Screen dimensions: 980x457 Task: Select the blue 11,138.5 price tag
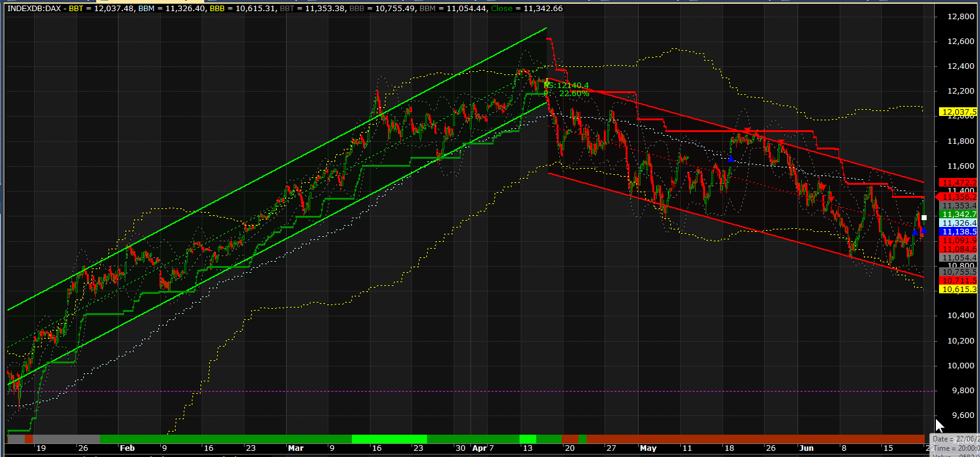click(959, 231)
